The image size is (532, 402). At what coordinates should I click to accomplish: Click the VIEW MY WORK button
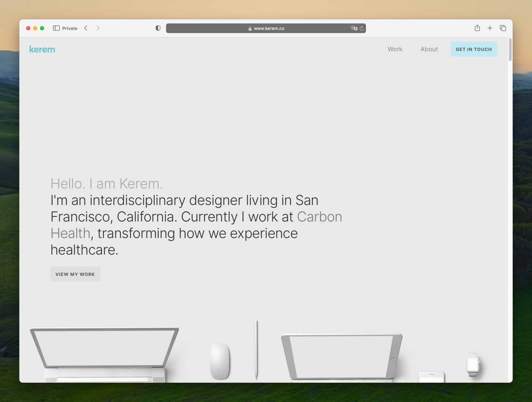click(75, 274)
